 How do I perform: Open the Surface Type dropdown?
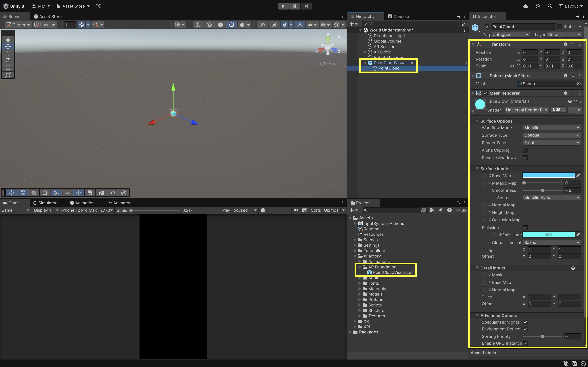point(552,135)
